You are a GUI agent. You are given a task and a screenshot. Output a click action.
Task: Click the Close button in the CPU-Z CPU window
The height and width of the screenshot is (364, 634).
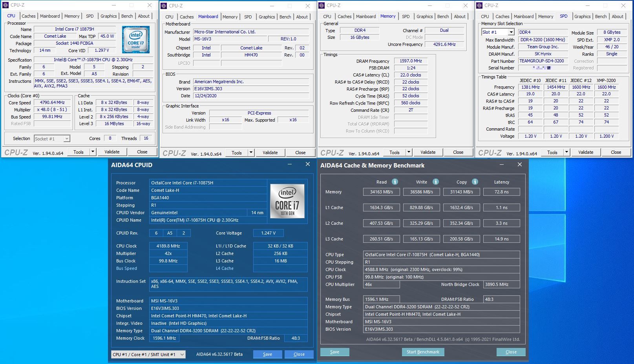pos(142,152)
